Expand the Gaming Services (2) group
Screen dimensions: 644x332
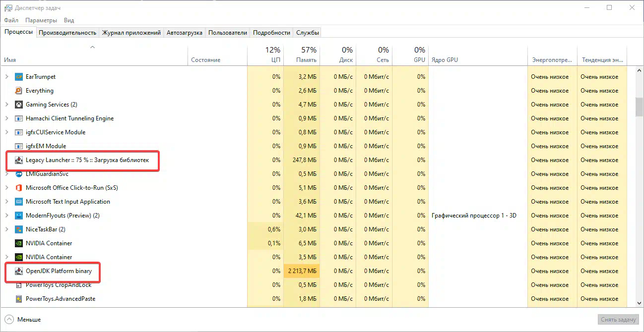tap(6, 105)
